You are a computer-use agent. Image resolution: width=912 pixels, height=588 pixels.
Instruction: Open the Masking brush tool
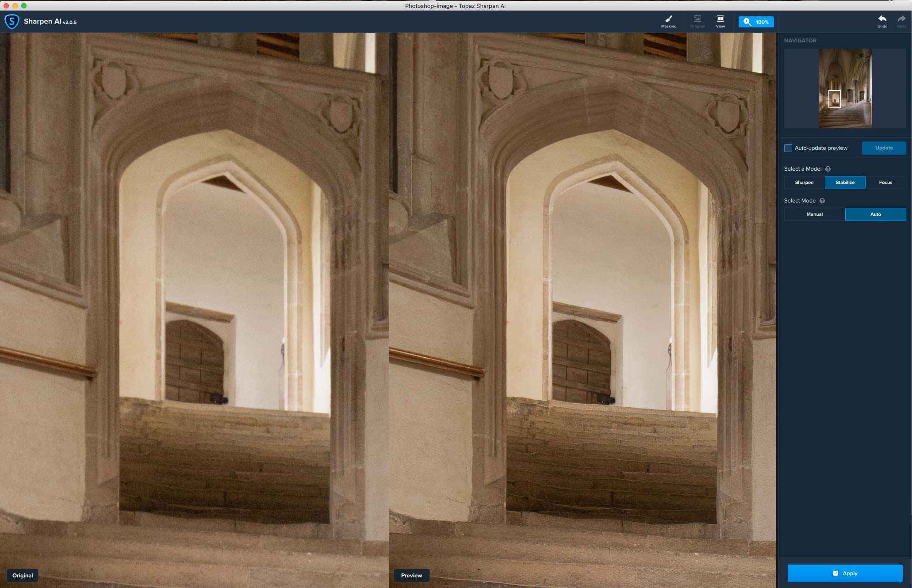click(668, 21)
